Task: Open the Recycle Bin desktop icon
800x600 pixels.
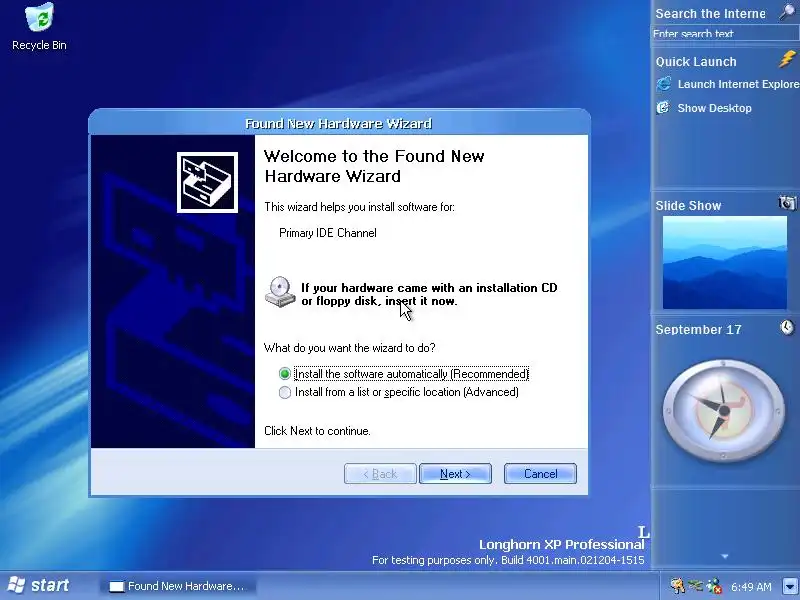Action: tap(39, 28)
